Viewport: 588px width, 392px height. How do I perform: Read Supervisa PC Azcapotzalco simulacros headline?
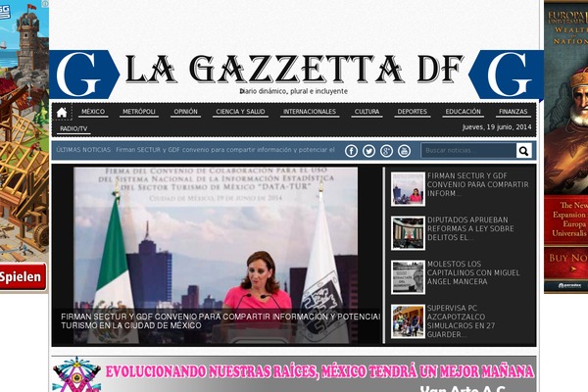(461, 321)
